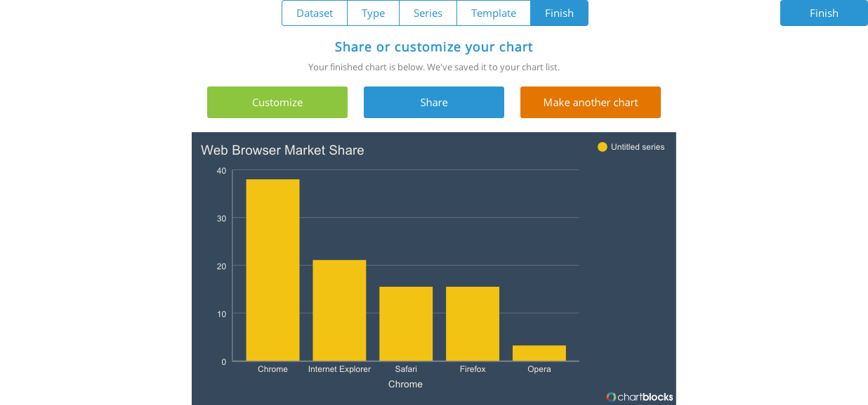The height and width of the screenshot is (405, 868).
Task: Click the Chrome bar in chart
Action: (x=272, y=270)
